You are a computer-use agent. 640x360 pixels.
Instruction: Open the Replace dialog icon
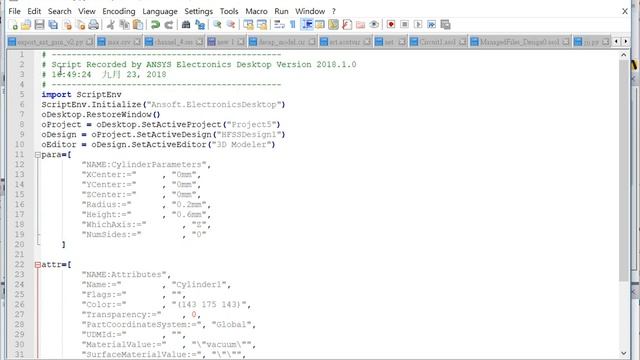200,25
